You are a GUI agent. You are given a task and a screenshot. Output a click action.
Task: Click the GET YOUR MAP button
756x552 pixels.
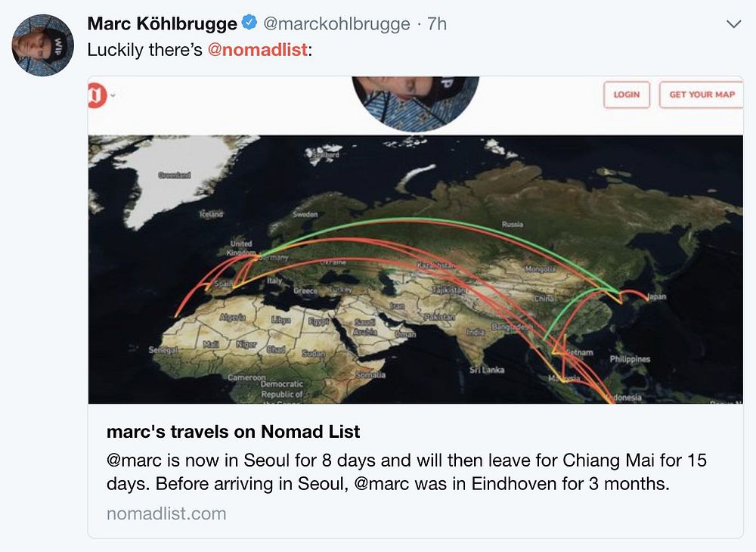click(702, 95)
